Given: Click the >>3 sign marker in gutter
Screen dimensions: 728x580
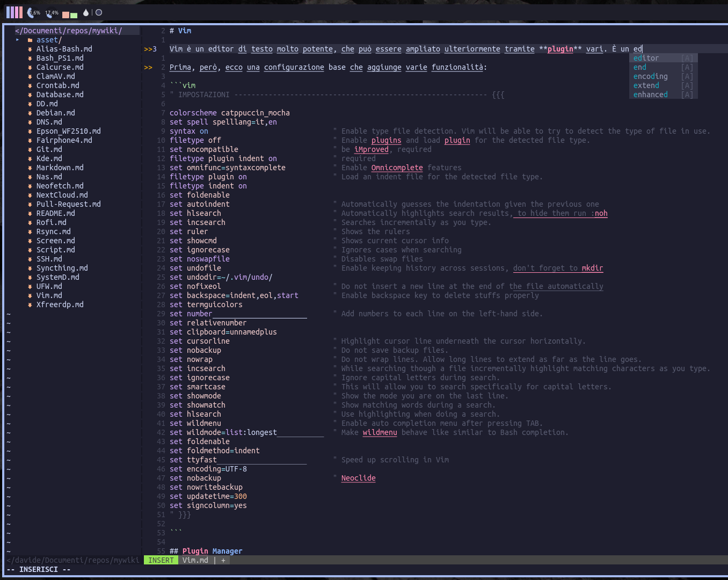Looking at the screenshot, I should 150,49.
